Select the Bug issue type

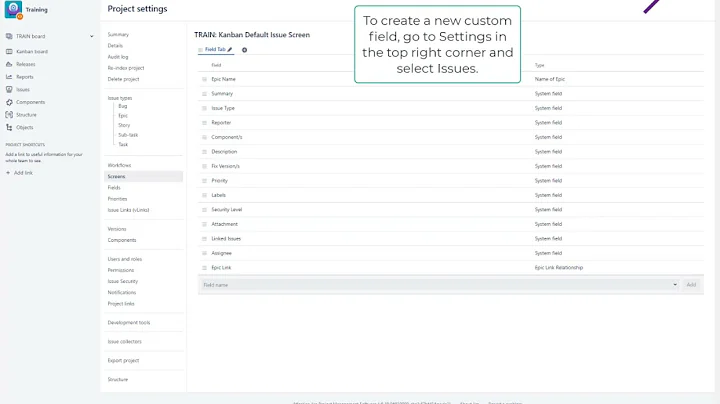[123, 106]
